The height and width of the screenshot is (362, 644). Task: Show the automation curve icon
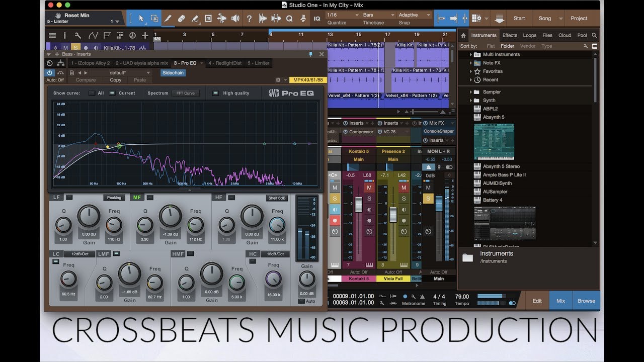pos(93,36)
